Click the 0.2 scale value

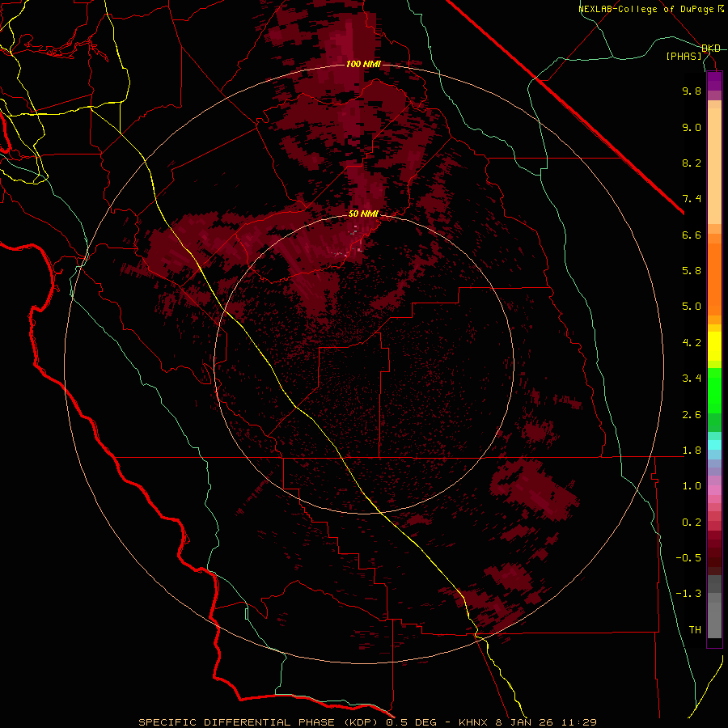(x=692, y=523)
